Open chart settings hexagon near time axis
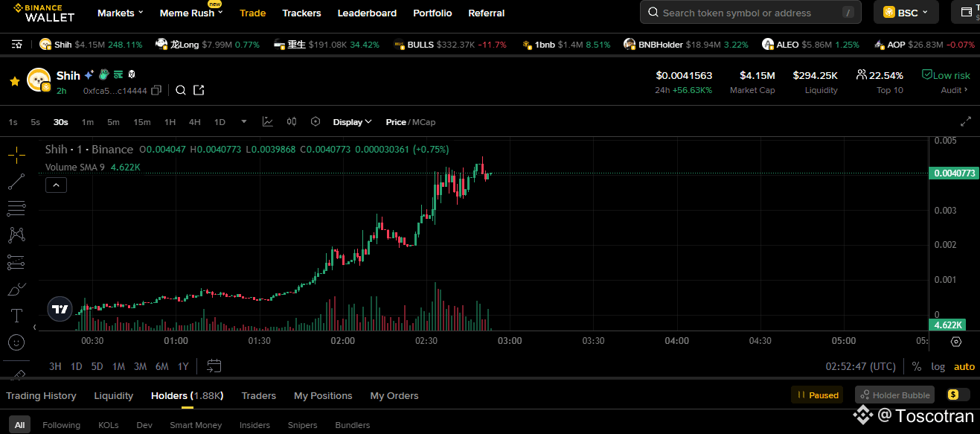Screen dimensions: 980x434 pos(956,342)
